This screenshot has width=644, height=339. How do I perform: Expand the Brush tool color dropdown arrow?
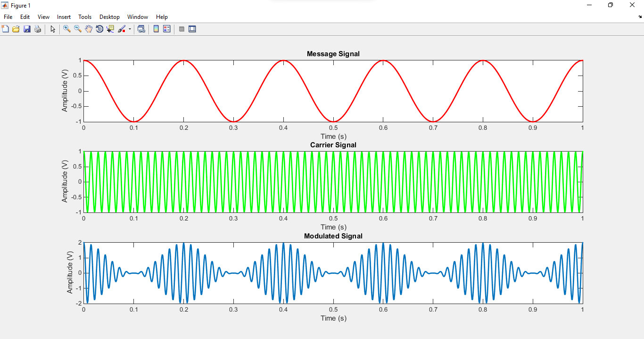coord(130,29)
